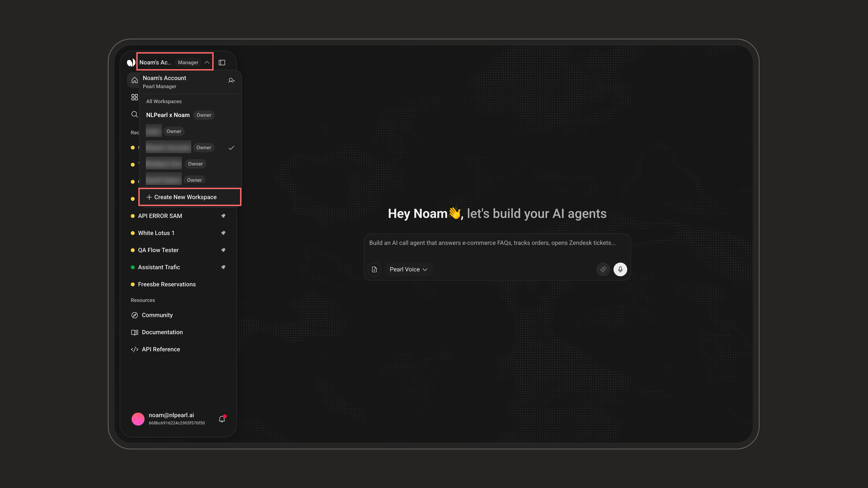Click the Owner badge beside NLPearl x Noam
Image resolution: width=868 pixels, height=488 pixels.
pos(204,115)
